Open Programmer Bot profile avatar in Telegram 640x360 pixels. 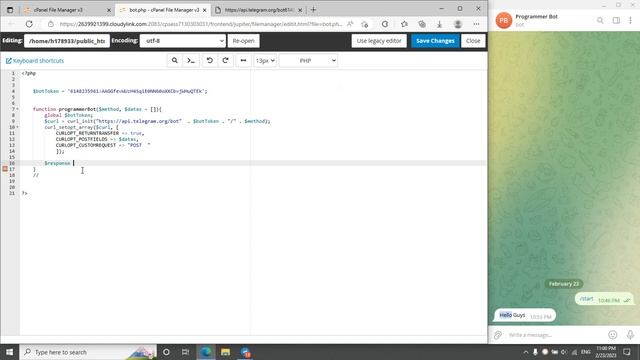point(504,20)
